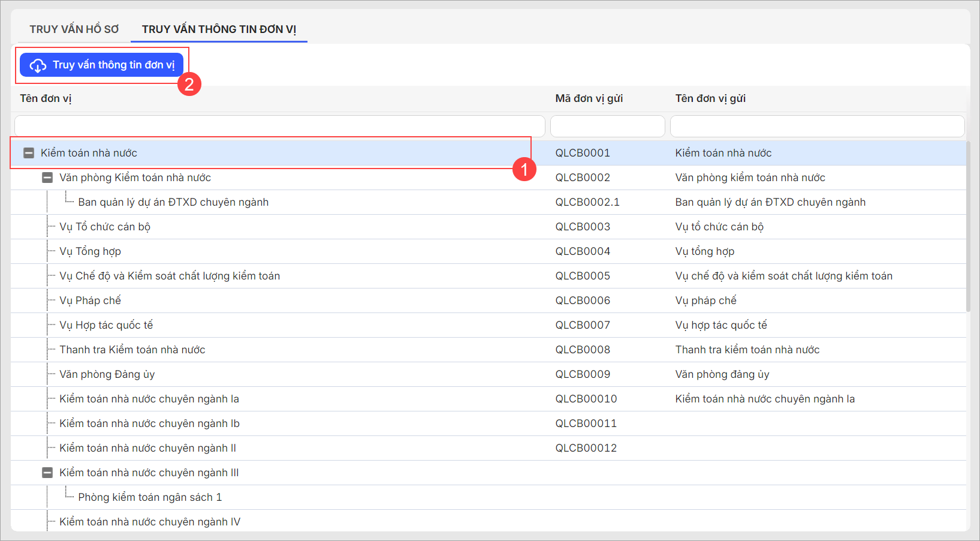This screenshot has width=980, height=541.
Task: Collapse Kiểm toán nhà nước chuyên ngành III
Action: point(47,473)
